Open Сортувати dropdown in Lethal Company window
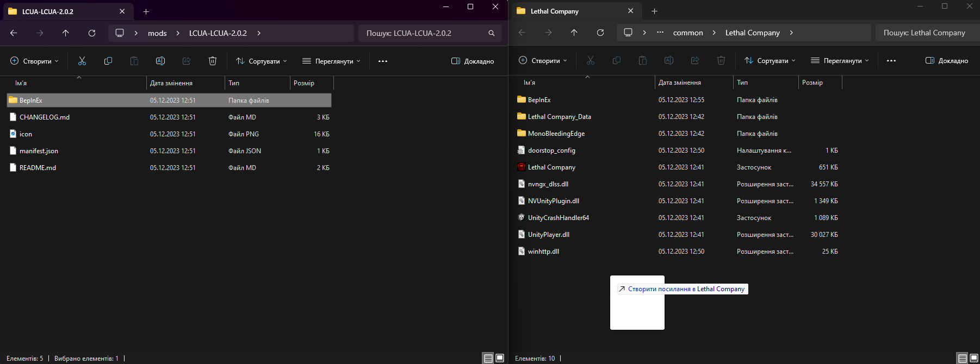Screen dimensions: 980x364 pos(770,60)
